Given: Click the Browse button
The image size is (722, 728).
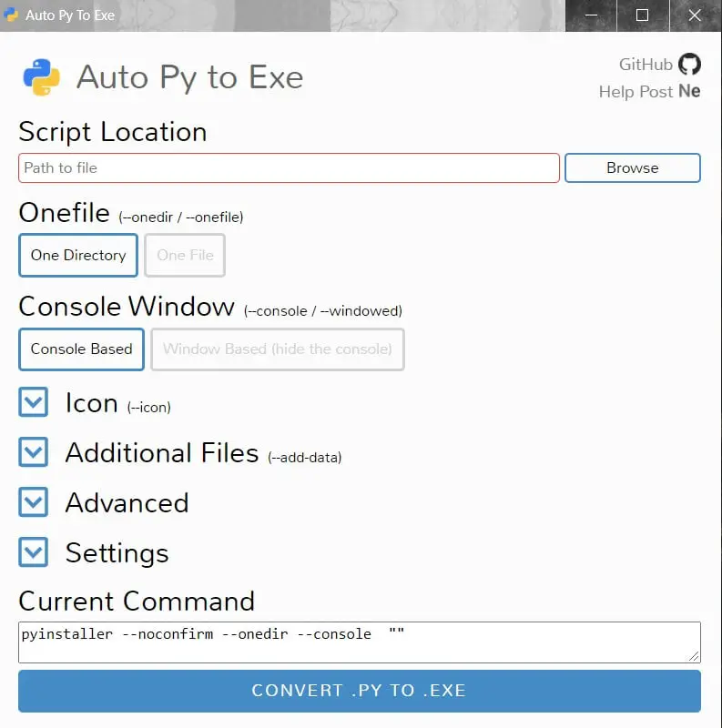Looking at the screenshot, I should pyautogui.click(x=633, y=167).
